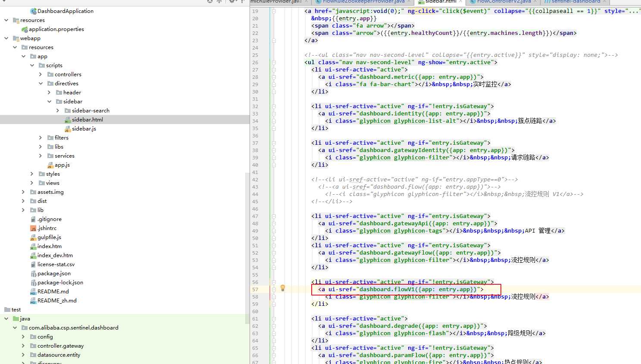Screen dimensions: 641x364
Task: Click the package.json file icon
Action: (x=33, y=274)
